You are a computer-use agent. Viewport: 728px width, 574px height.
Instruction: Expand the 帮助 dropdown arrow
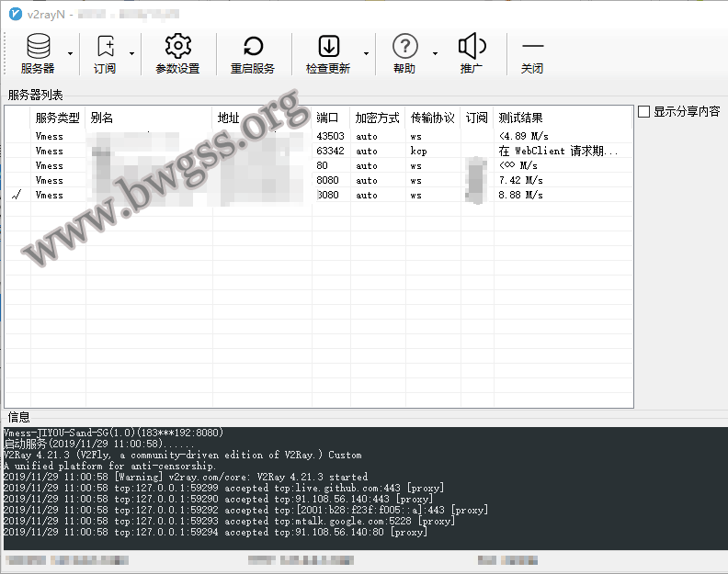coord(435,54)
